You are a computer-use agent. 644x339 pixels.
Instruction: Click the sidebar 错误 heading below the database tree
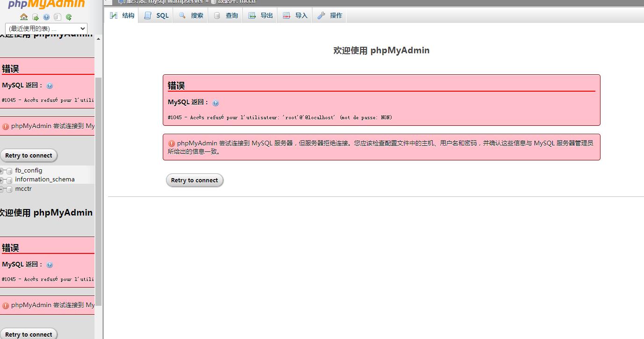10,248
